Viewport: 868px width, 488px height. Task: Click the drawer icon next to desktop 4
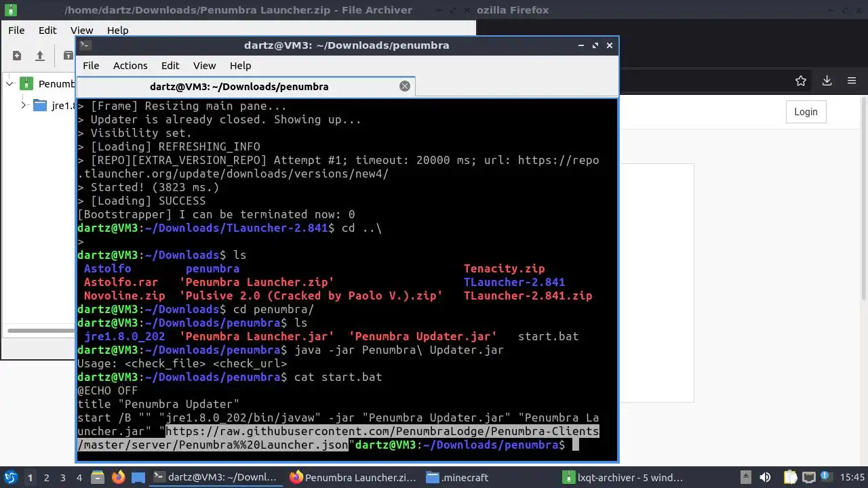[x=97, y=477]
